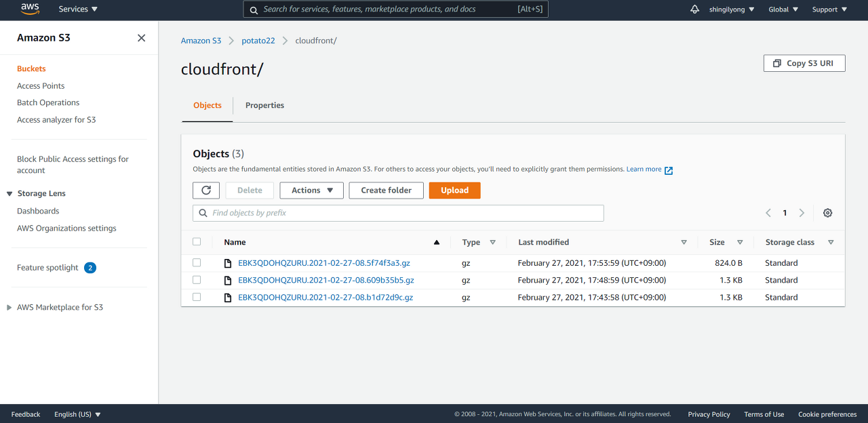Click the 824.0 B size cell

(729, 263)
